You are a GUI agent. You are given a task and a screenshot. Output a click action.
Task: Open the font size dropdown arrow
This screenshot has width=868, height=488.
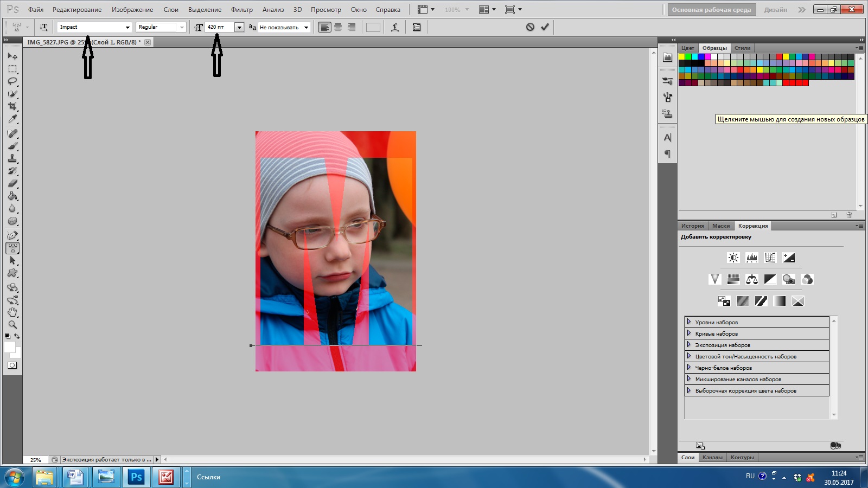click(239, 27)
